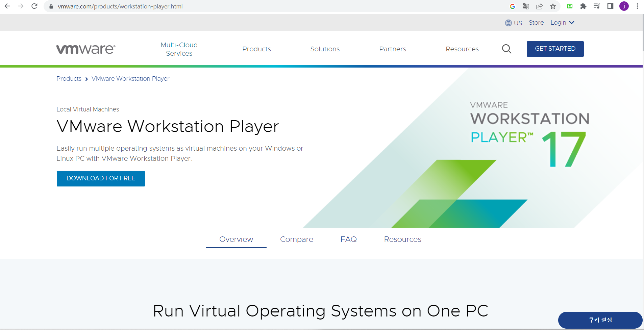Switch to the FAQ tab
The image size is (644, 330).
[349, 239]
